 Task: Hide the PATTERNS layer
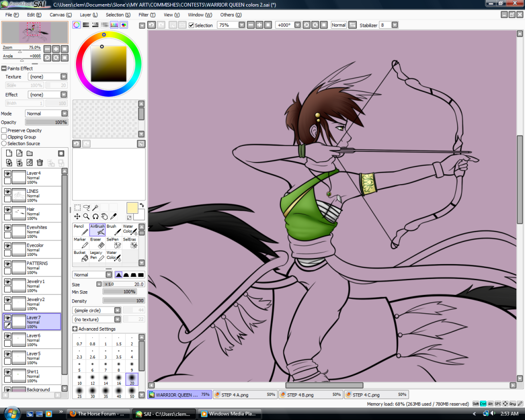click(7, 264)
